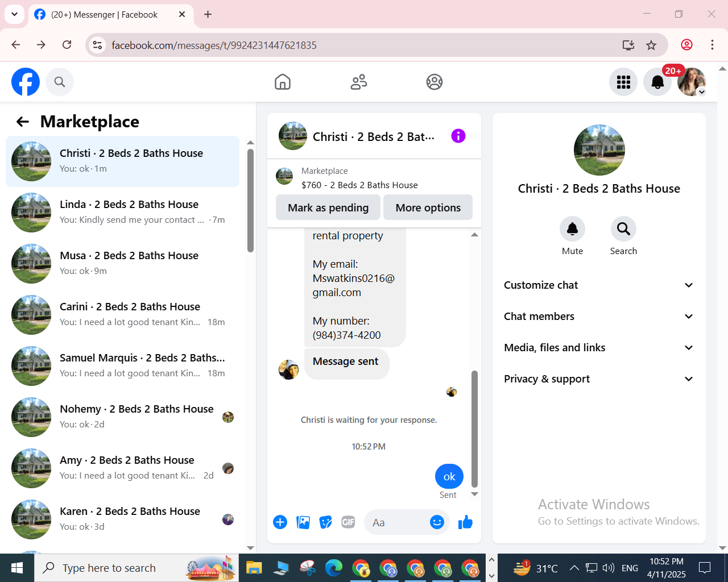The image size is (728, 582).
Task: Navigate back in the browser
Action: [16, 45]
